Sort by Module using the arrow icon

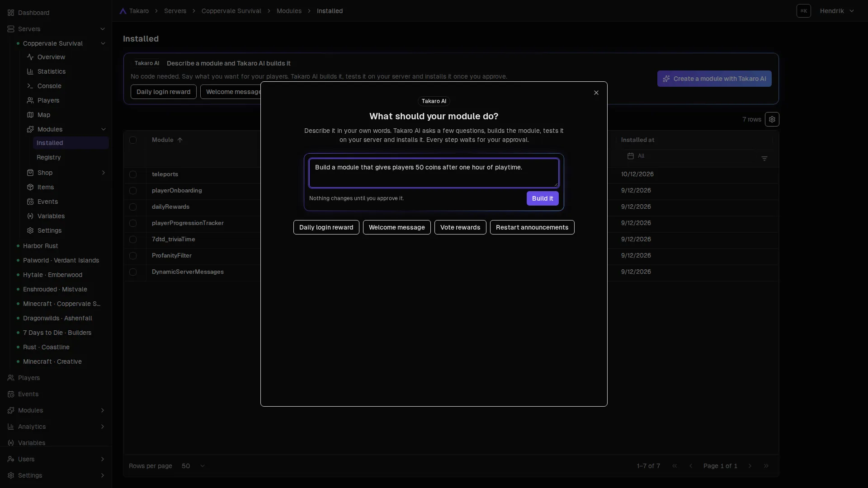180,140
